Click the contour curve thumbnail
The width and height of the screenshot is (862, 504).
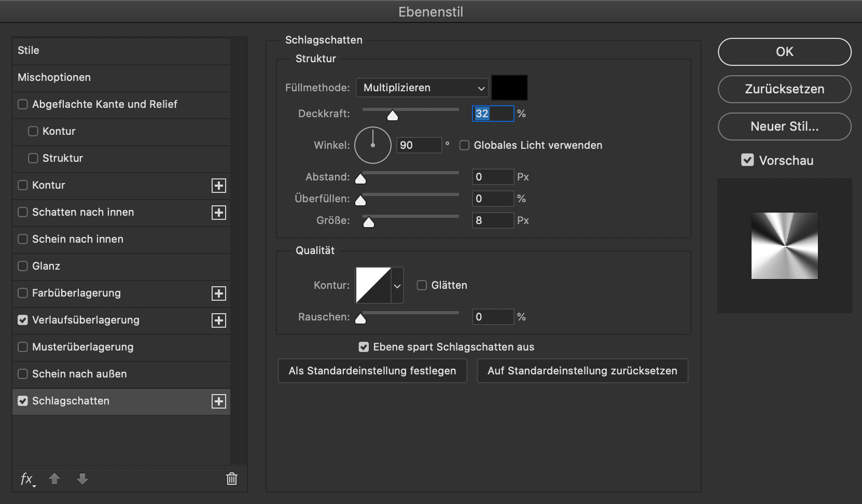(x=373, y=285)
